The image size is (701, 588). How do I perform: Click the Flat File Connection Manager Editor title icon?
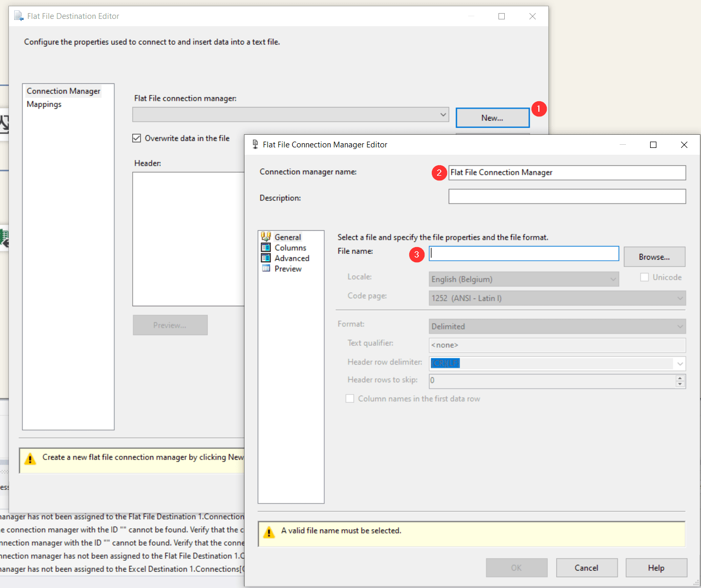tap(255, 144)
